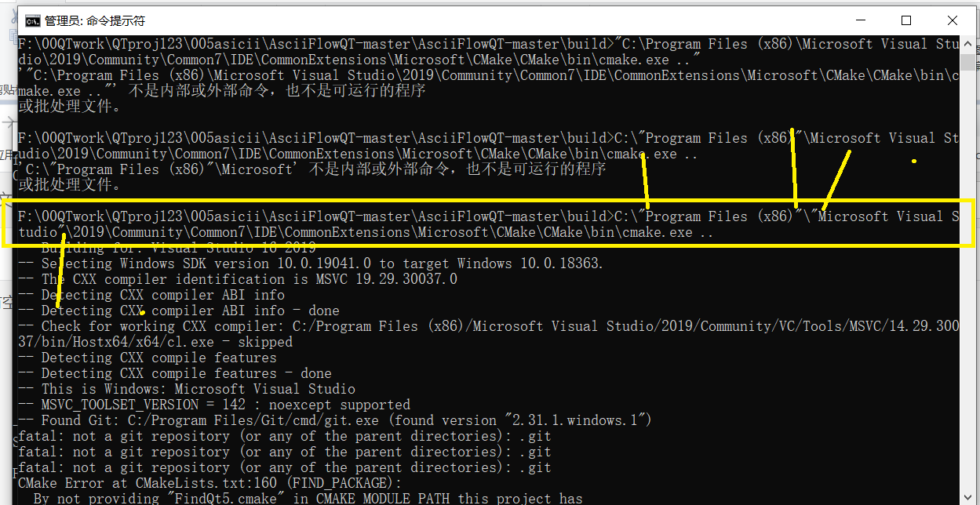Click line 'By not providing "FindQt5.cmake"'
The width and height of the screenshot is (980, 505).
click(x=308, y=499)
